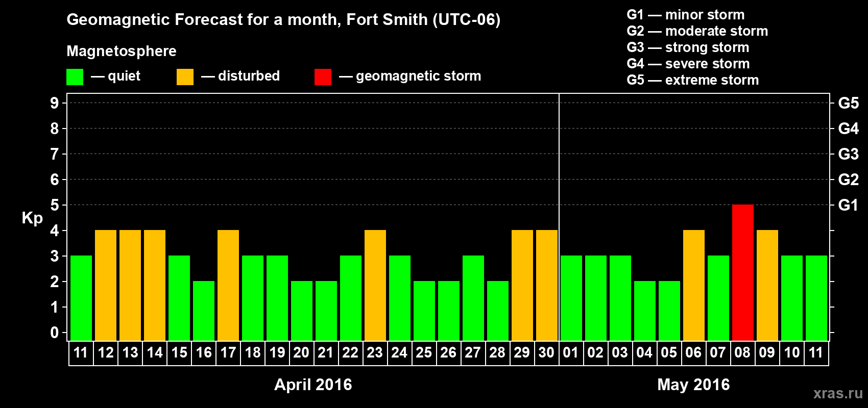Click the Kp axis value 0
Screen dimensions: 868x408
[55, 333]
